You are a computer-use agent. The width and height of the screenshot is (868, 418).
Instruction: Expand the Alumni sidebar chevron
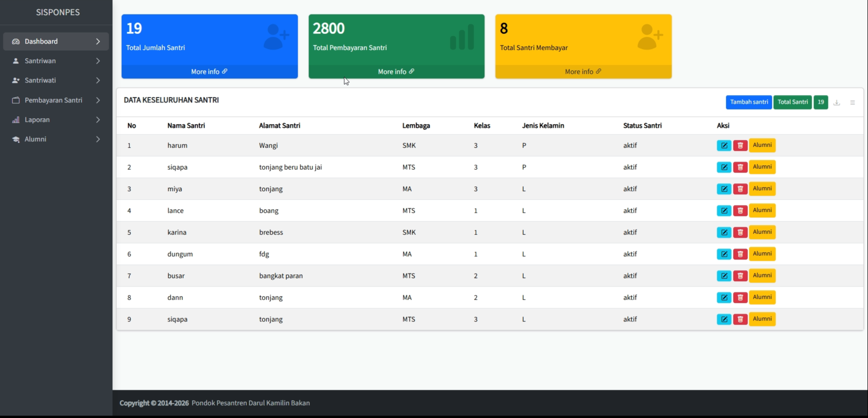coord(98,139)
